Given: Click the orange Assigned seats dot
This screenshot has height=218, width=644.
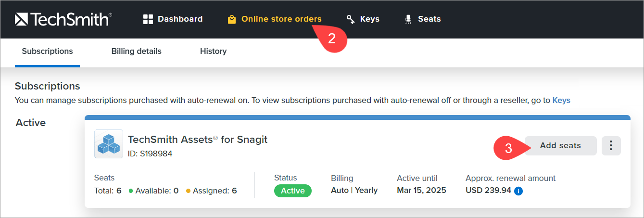Looking at the screenshot, I should tap(189, 191).
